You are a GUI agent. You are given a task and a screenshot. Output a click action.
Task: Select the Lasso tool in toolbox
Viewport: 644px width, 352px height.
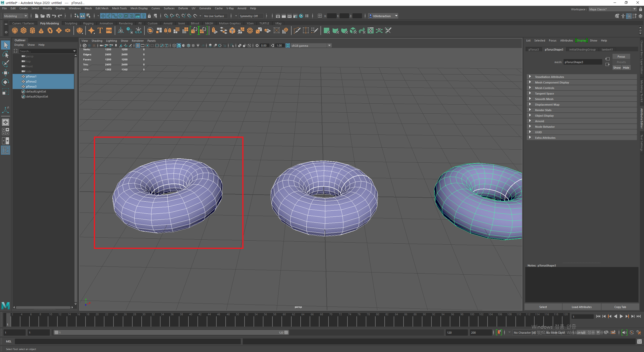click(x=5, y=54)
